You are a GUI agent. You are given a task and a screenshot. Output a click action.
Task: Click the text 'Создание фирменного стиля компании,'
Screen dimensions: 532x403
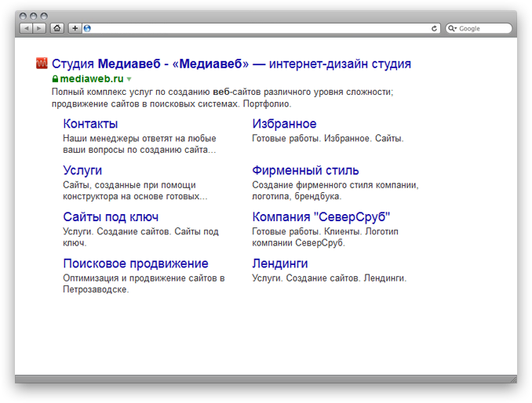pyautogui.click(x=335, y=185)
